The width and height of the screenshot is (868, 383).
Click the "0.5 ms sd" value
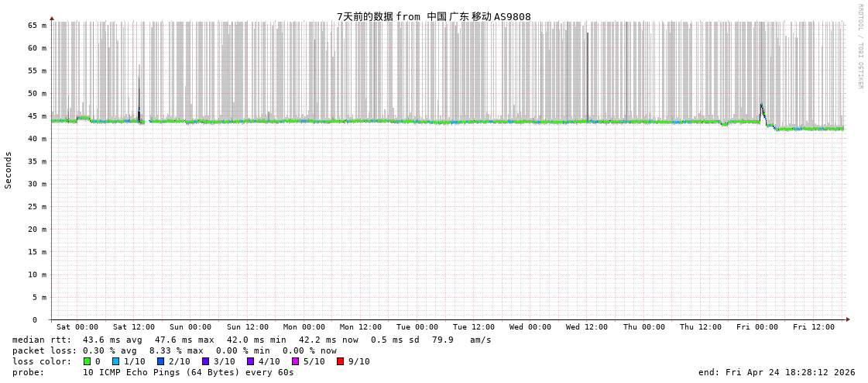point(395,340)
